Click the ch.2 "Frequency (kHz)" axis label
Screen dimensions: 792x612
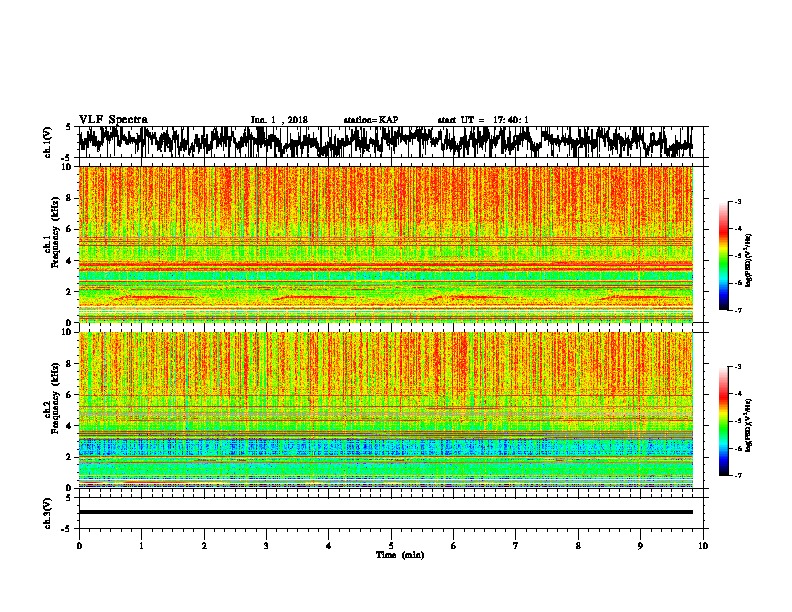pyautogui.click(x=55, y=397)
